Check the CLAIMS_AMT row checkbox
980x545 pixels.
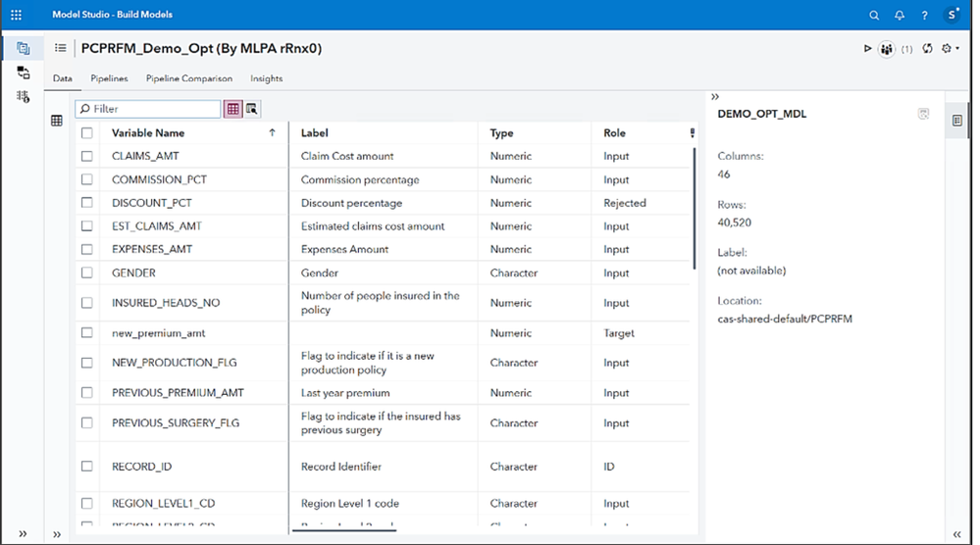pyautogui.click(x=87, y=156)
